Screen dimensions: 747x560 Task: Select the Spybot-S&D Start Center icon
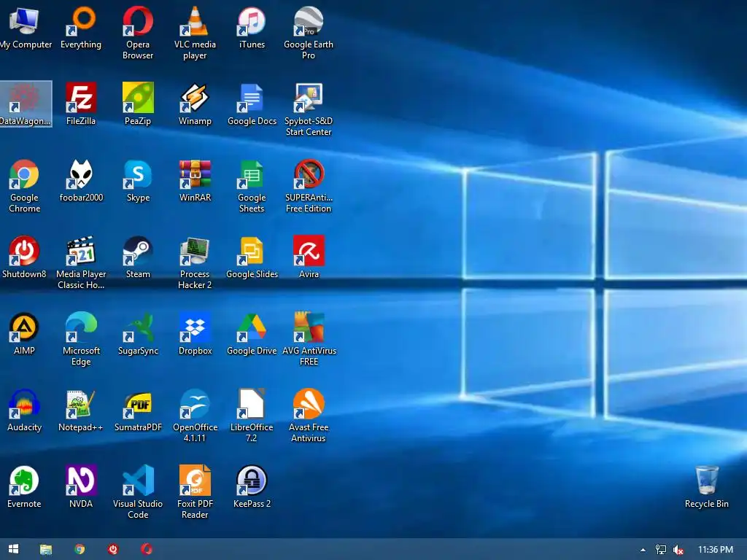click(x=309, y=109)
